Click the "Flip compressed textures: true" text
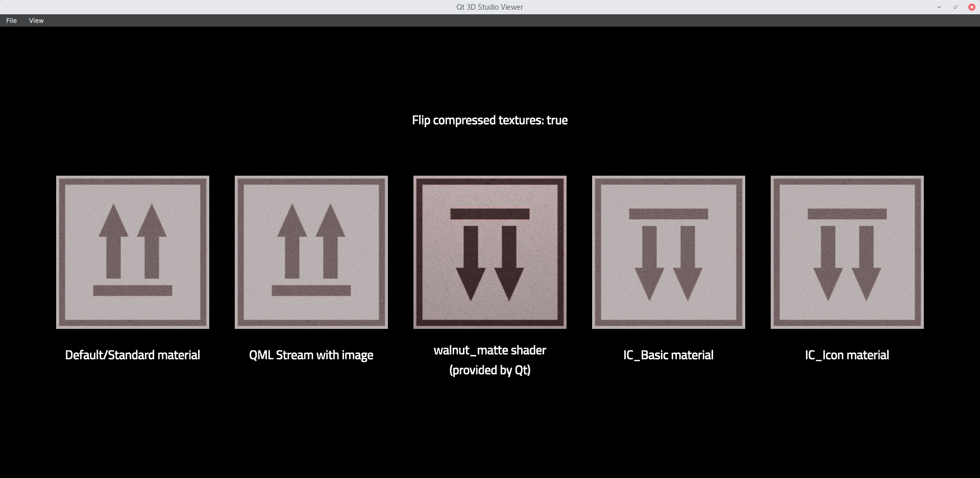Viewport: 980px width, 478px height. click(490, 120)
